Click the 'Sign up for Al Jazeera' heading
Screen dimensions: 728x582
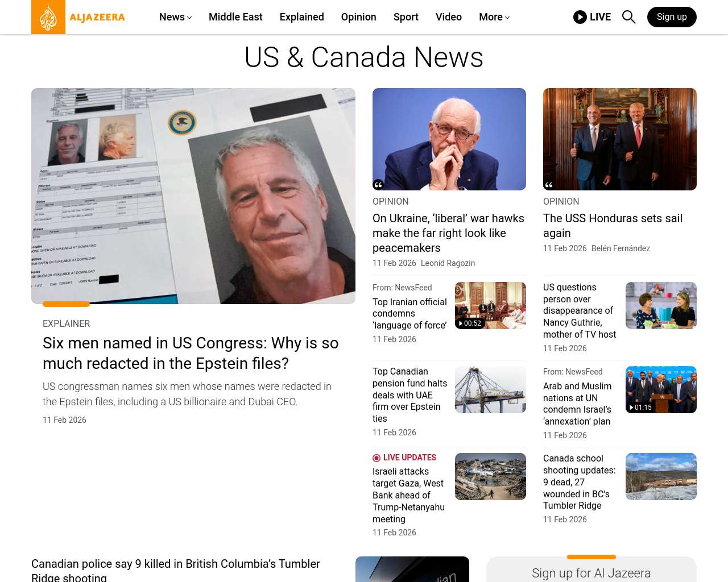point(591,573)
